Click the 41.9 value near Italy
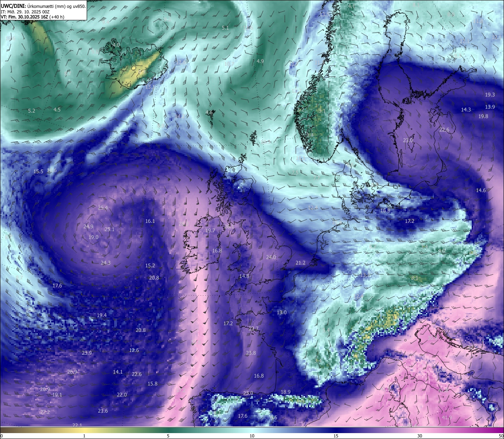The height and width of the screenshot is (439, 504). [447, 418]
